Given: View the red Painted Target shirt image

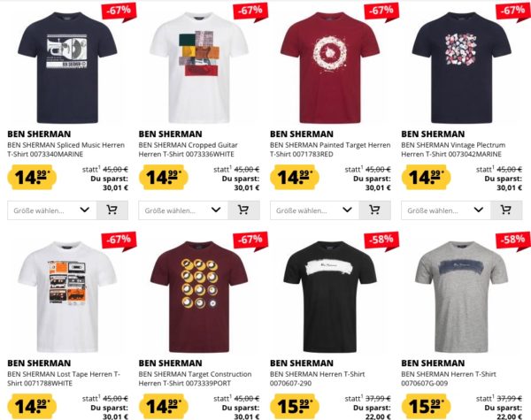Looking at the screenshot, I should coord(330,67).
